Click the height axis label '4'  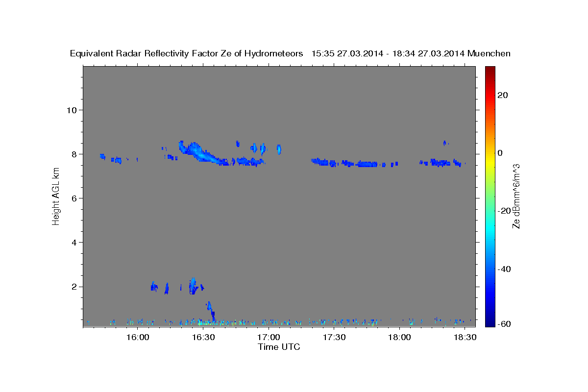74,242
